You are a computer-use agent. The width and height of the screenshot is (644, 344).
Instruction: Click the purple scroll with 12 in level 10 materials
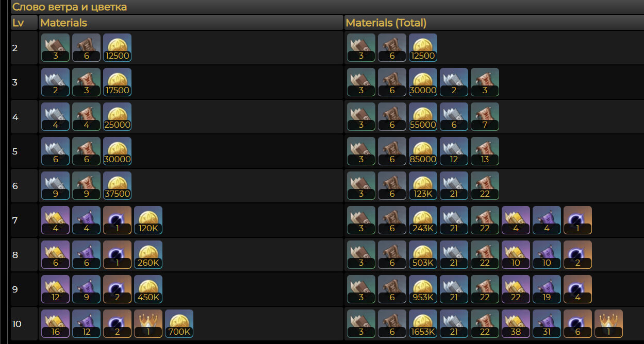86,324
